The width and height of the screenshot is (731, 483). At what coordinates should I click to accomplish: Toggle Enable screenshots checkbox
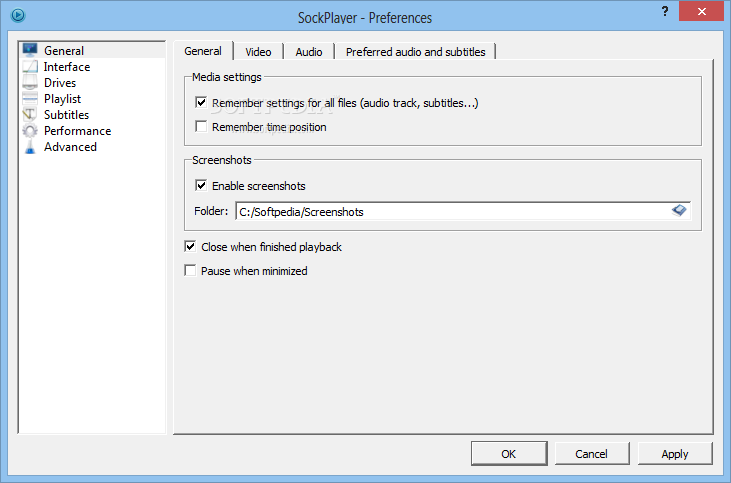pos(201,185)
